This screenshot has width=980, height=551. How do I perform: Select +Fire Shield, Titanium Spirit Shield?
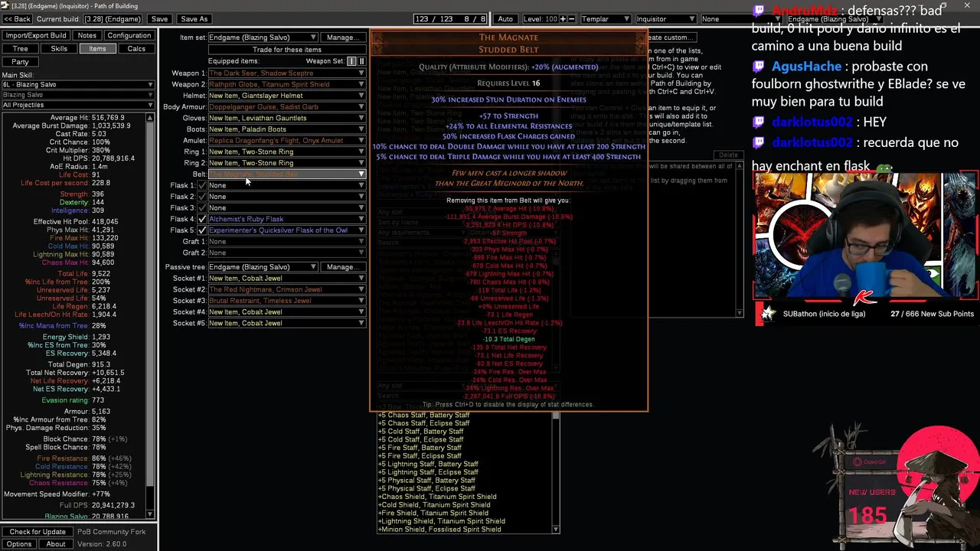coord(433,514)
